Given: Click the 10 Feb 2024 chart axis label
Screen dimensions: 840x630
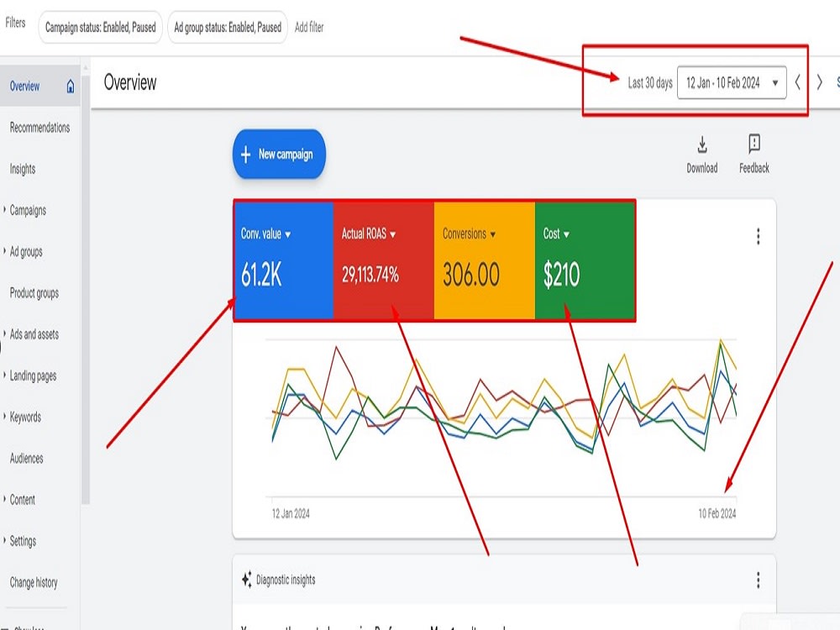Looking at the screenshot, I should (717, 514).
